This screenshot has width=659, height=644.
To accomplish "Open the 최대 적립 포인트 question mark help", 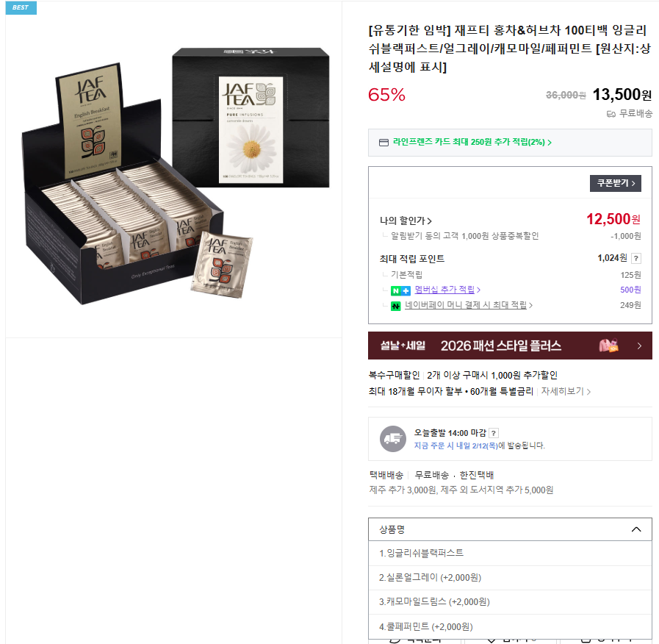I will tap(636, 258).
